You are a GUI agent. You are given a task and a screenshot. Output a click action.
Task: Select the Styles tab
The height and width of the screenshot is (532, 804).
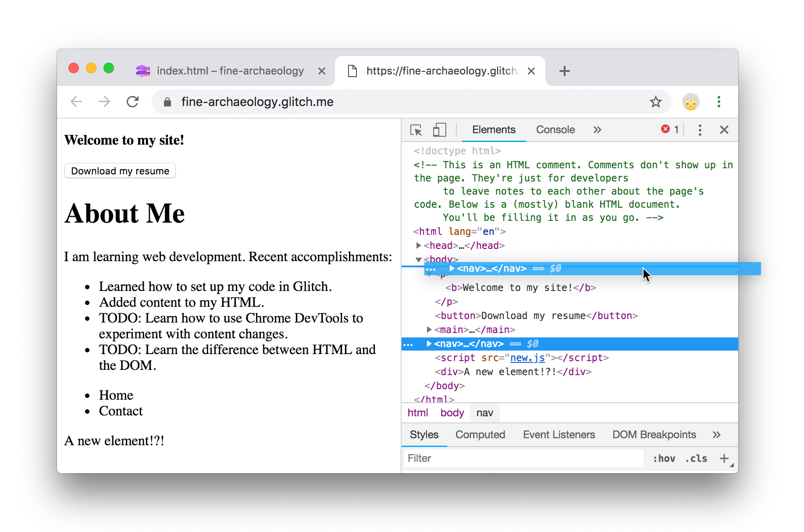[424, 435]
